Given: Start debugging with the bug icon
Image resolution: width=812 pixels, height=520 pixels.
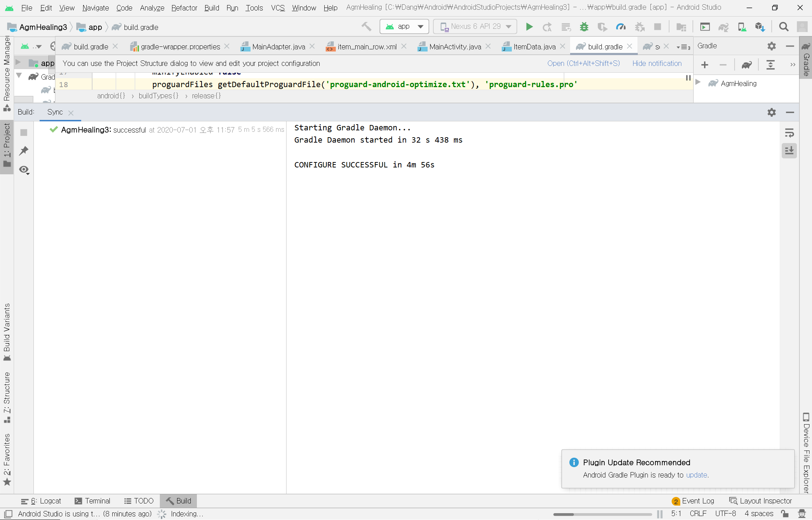Looking at the screenshot, I should [584, 27].
